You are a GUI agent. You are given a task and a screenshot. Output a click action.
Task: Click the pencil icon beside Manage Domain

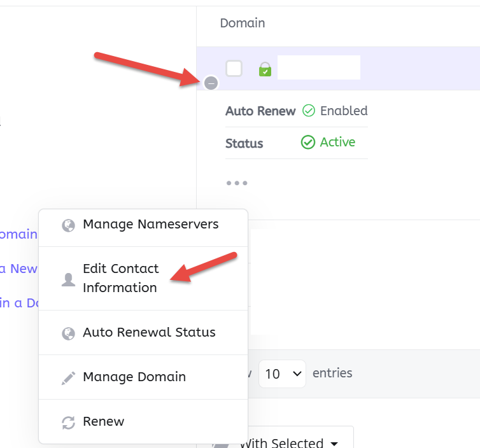pos(68,377)
